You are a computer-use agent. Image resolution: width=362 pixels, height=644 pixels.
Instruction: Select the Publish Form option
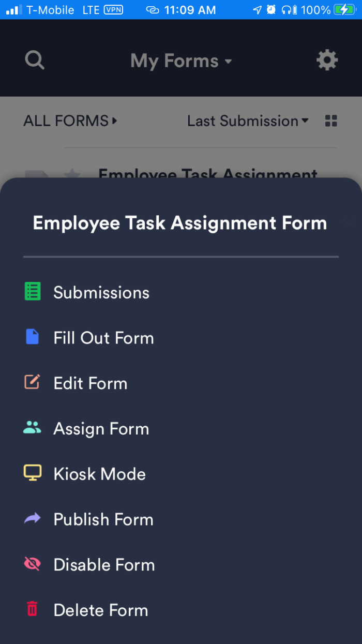point(103,519)
